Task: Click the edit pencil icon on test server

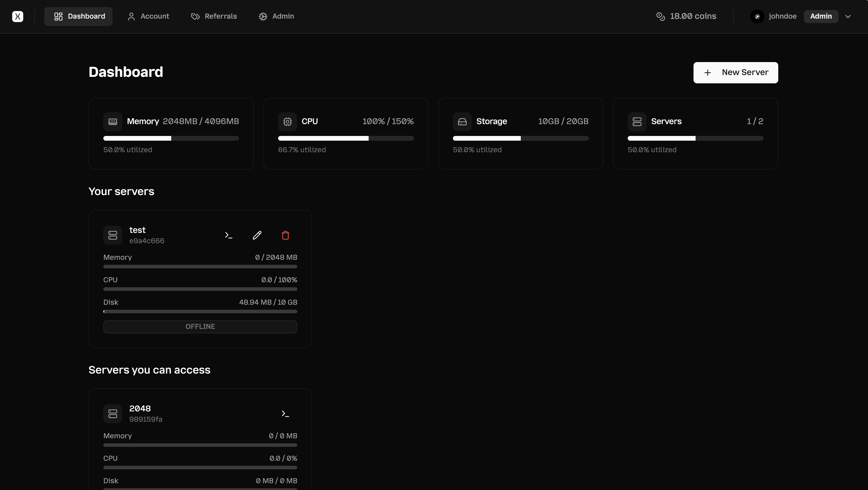Action: coord(257,235)
